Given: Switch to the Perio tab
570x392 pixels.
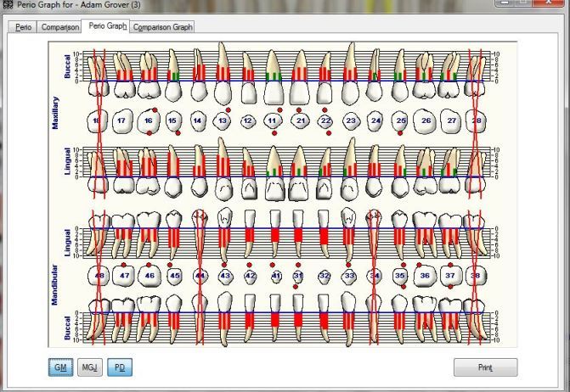Looking at the screenshot, I should click(24, 27).
